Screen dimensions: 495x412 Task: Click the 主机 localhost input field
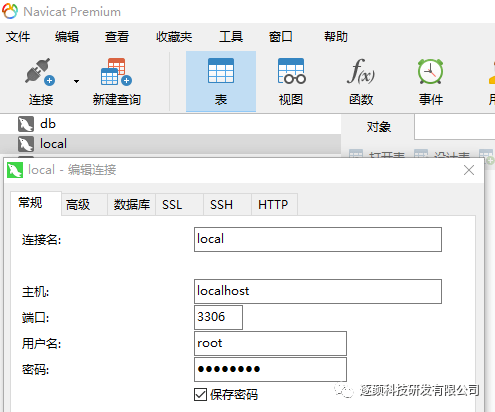tap(318, 291)
